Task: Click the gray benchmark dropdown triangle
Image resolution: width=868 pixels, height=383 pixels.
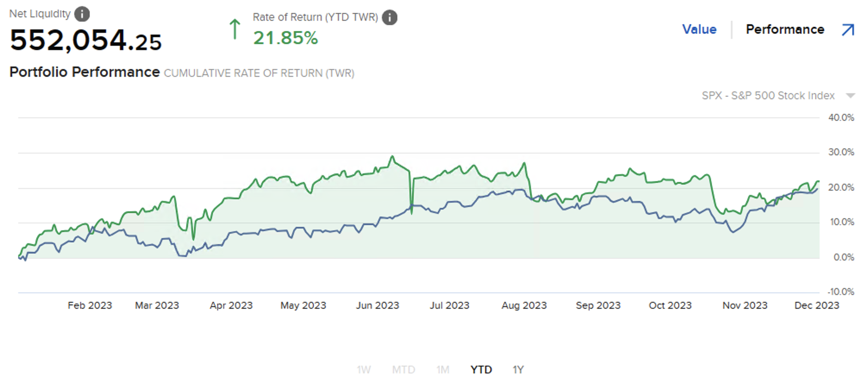Action: [x=850, y=95]
